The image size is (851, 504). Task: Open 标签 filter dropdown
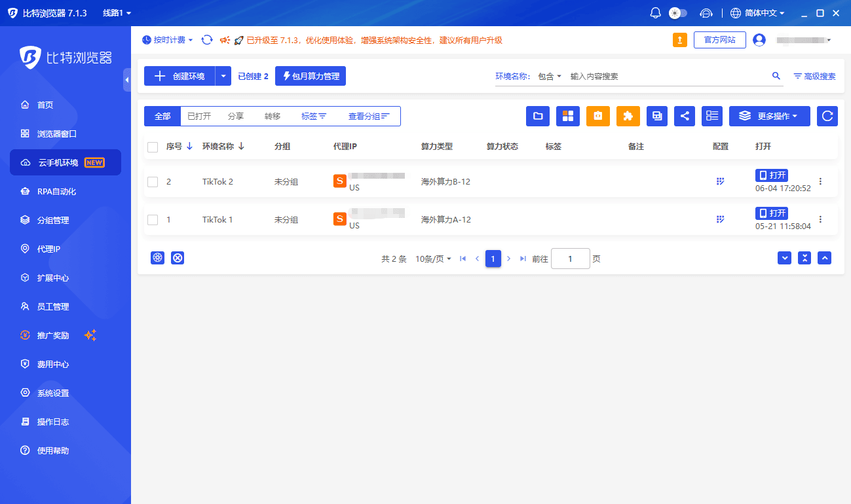[x=314, y=116]
